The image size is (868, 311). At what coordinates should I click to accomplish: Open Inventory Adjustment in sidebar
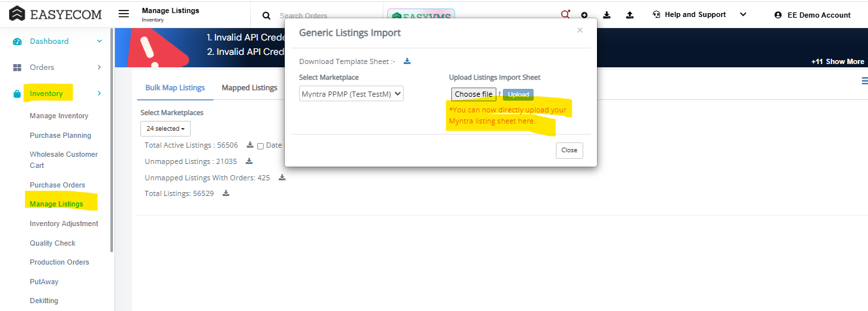pyautogui.click(x=64, y=223)
